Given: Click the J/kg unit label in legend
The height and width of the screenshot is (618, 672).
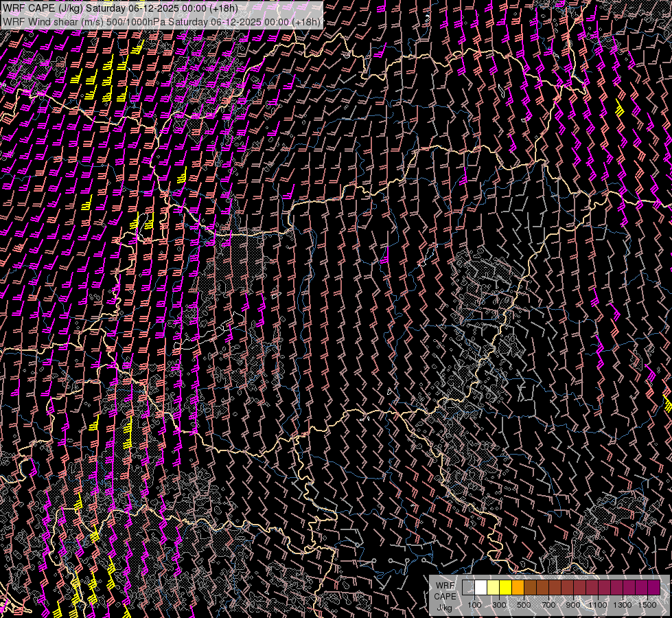Looking at the screenshot, I should click(x=444, y=607).
